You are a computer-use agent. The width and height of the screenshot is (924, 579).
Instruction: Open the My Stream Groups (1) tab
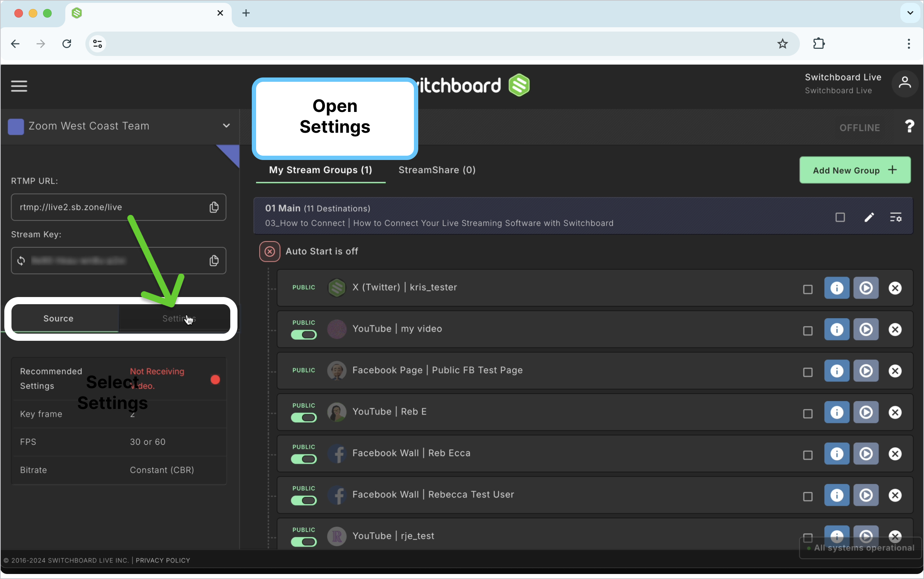tap(320, 170)
